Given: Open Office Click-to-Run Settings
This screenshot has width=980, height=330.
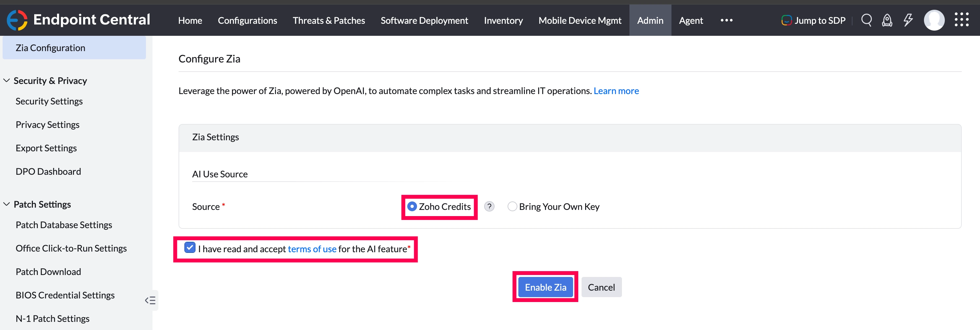Looking at the screenshot, I should (71, 248).
